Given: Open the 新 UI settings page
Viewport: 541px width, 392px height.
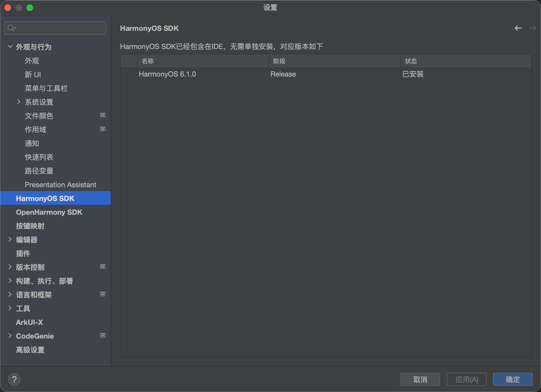Looking at the screenshot, I should pos(33,75).
